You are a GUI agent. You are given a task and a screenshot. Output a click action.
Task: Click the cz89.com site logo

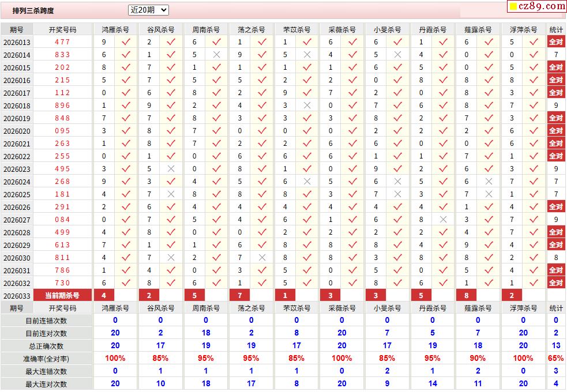tap(536, 6)
